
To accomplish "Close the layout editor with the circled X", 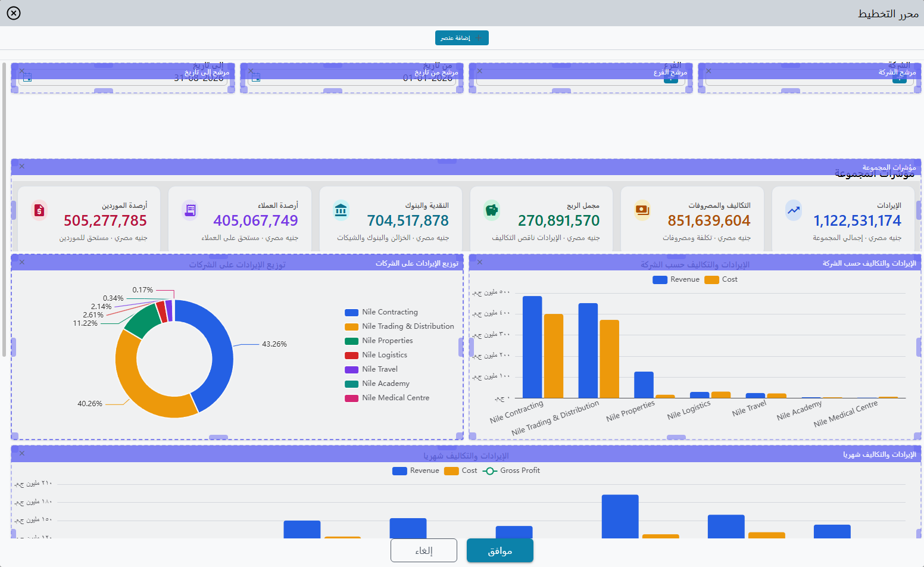I will [x=14, y=13].
